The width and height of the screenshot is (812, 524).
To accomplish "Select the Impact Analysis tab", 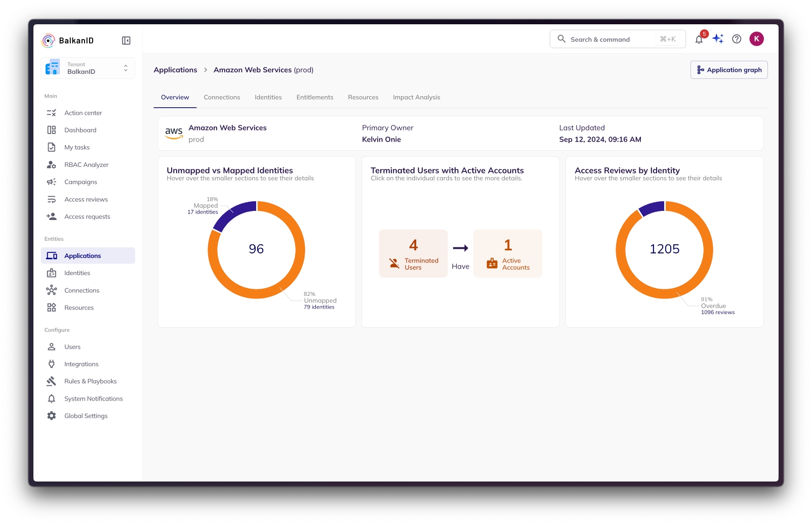I will coord(416,97).
